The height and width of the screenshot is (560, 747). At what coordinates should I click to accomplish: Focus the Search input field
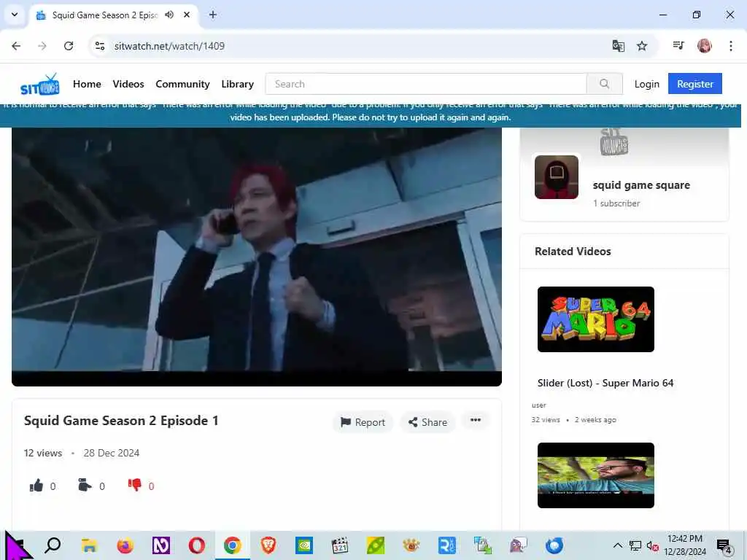click(426, 84)
